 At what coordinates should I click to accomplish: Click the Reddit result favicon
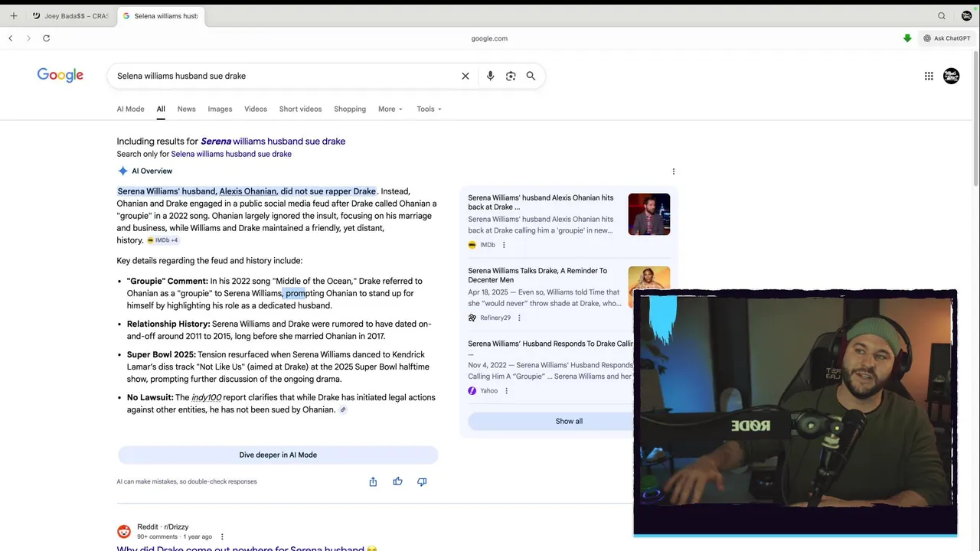pyautogui.click(x=123, y=531)
